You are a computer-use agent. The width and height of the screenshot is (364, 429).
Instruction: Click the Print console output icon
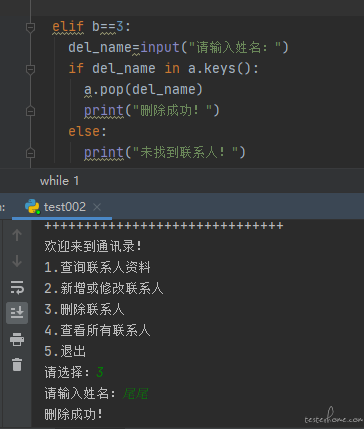(x=17, y=339)
